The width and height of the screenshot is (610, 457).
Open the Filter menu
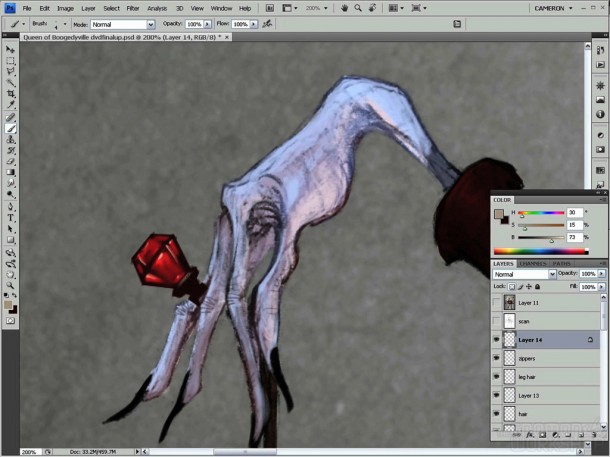point(133,8)
